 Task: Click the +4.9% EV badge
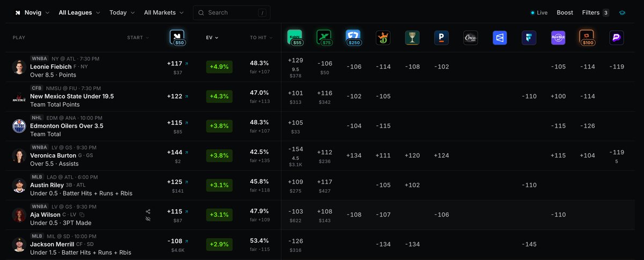pos(219,67)
